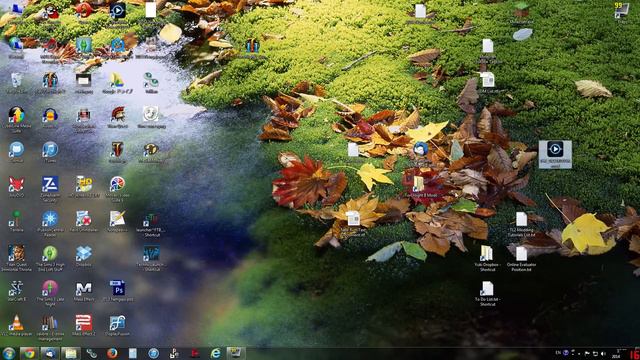Click the Windows Start button
The width and height of the screenshot is (640, 360).
tap(9, 353)
